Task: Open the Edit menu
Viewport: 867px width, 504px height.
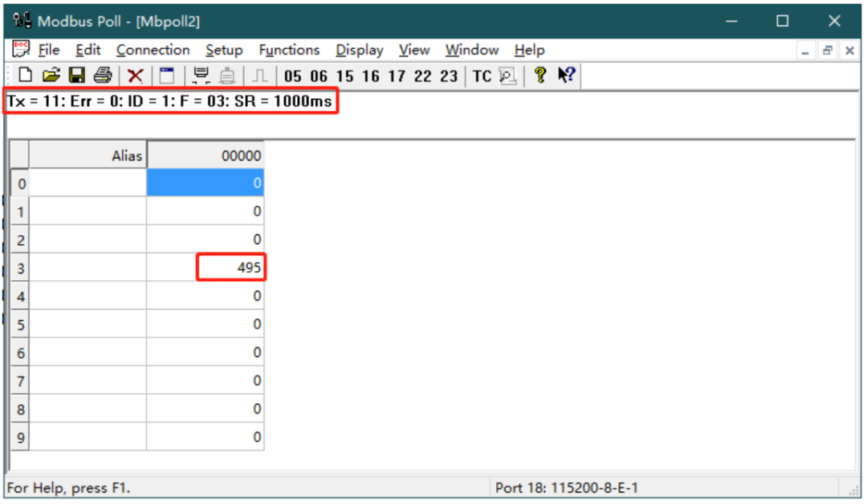Action: point(88,51)
